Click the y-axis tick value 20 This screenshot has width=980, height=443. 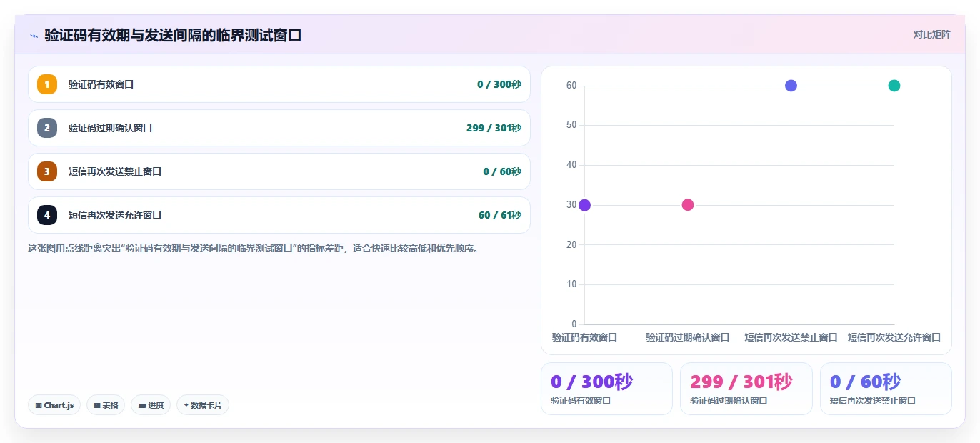[571, 244]
